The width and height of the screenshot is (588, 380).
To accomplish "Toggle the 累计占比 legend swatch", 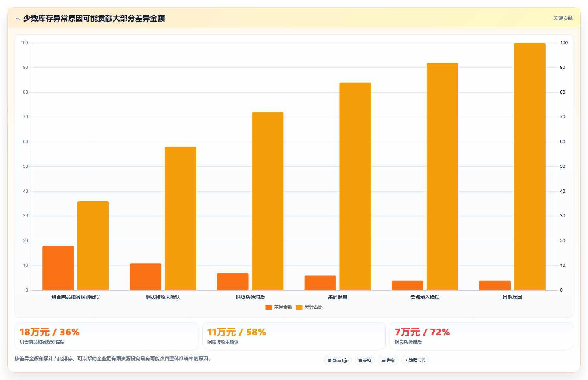I will (299, 307).
